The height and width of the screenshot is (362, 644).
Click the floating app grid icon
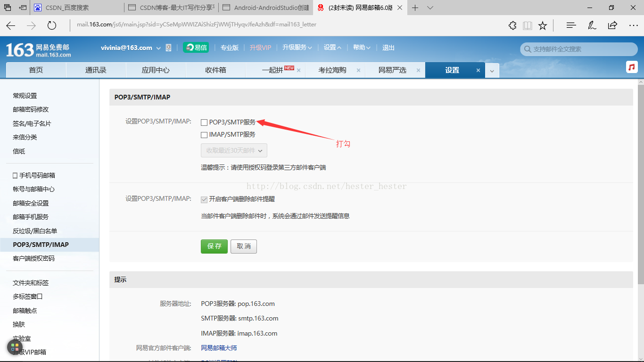click(15, 348)
